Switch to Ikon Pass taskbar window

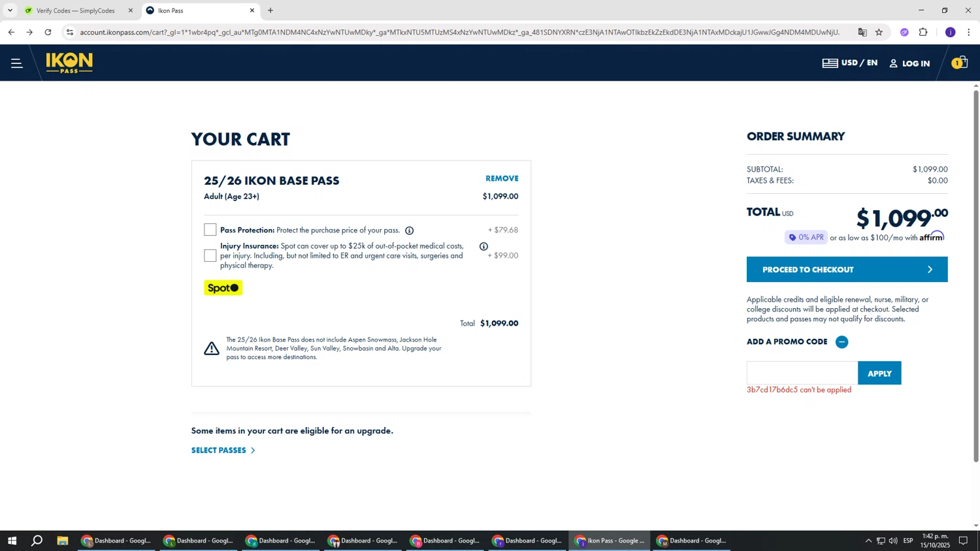pos(609,541)
